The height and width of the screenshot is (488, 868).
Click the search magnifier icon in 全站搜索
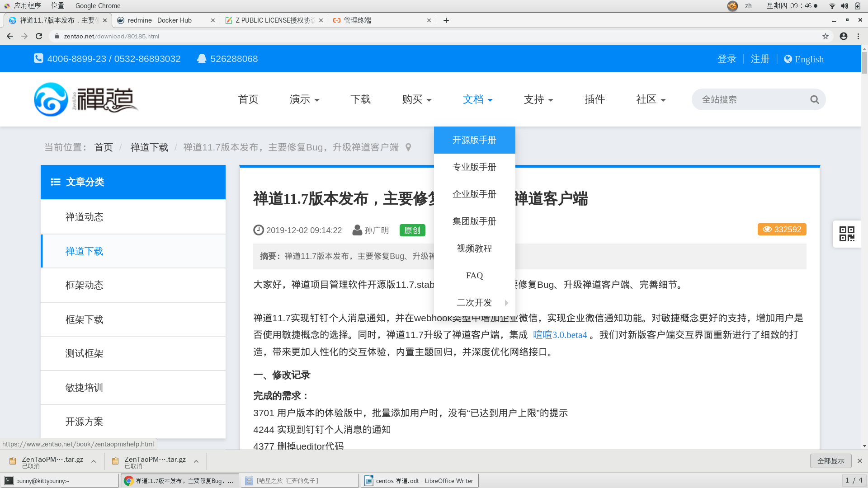click(815, 99)
